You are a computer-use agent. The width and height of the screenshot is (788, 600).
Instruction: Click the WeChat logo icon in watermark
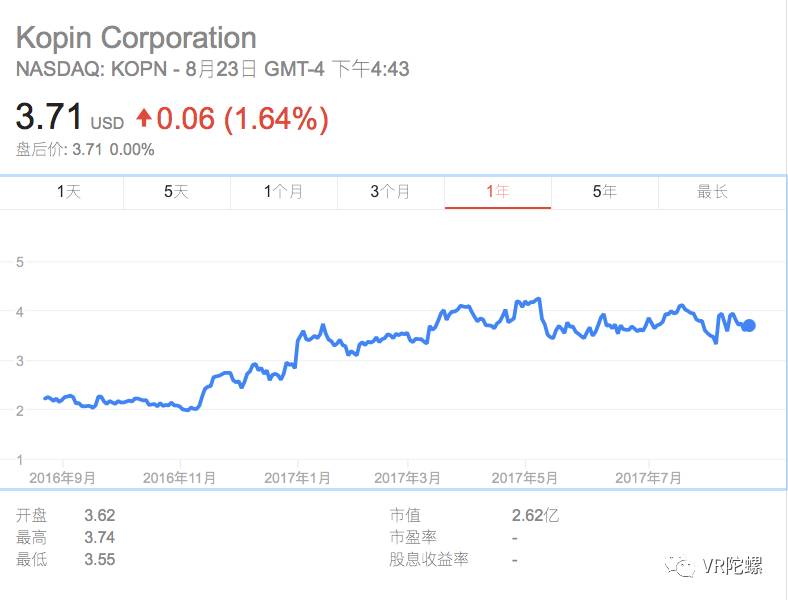(685, 567)
